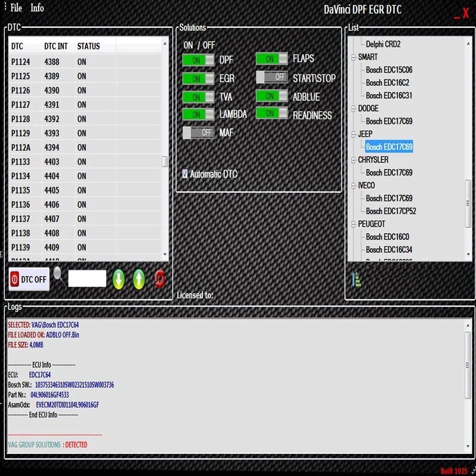
Task: Collapse the SMART tree branch
Action: coord(352,57)
